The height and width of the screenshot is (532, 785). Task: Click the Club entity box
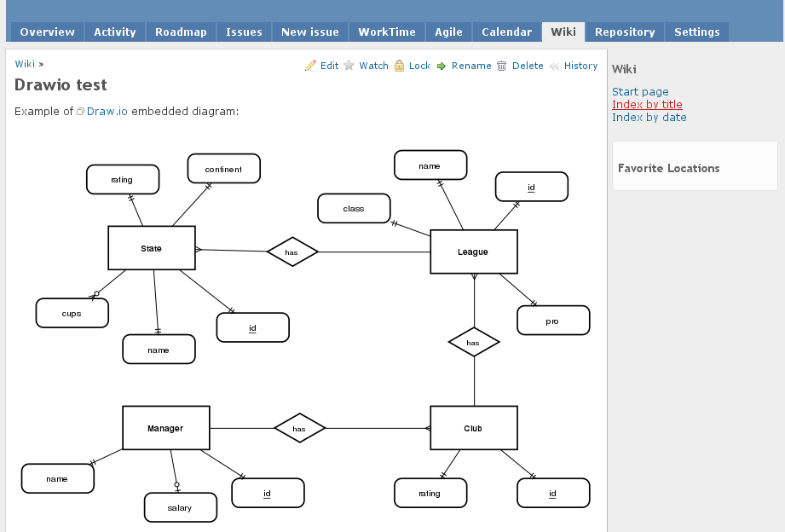coord(474,428)
